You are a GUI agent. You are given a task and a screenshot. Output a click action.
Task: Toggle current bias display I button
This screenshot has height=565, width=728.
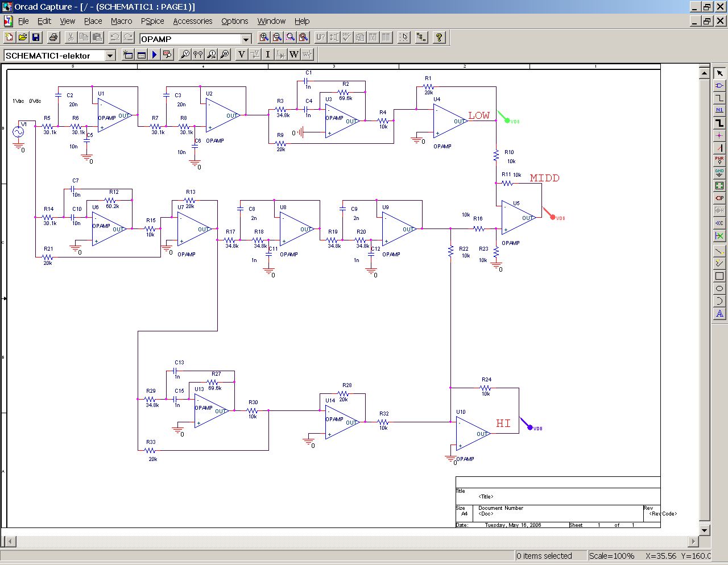tap(267, 55)
